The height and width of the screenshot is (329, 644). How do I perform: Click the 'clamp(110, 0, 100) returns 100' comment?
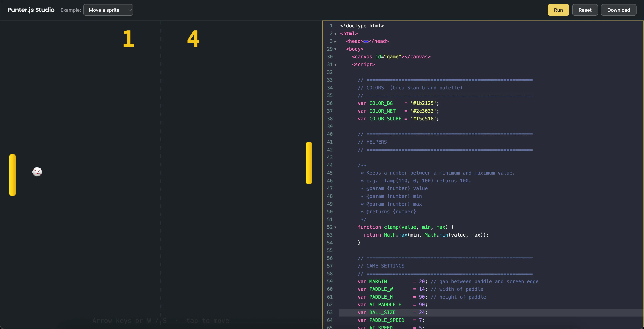pyautogui.click(x=416, y=181)
